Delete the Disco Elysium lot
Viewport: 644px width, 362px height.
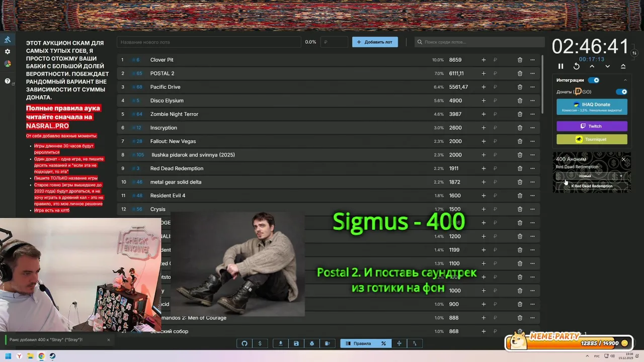[520, 101]
